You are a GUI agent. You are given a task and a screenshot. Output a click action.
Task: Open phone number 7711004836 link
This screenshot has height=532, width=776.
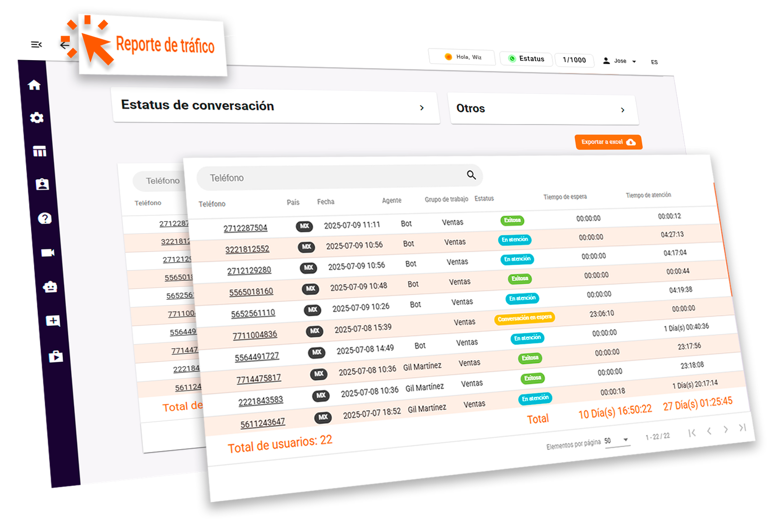(x=255, y=335)
